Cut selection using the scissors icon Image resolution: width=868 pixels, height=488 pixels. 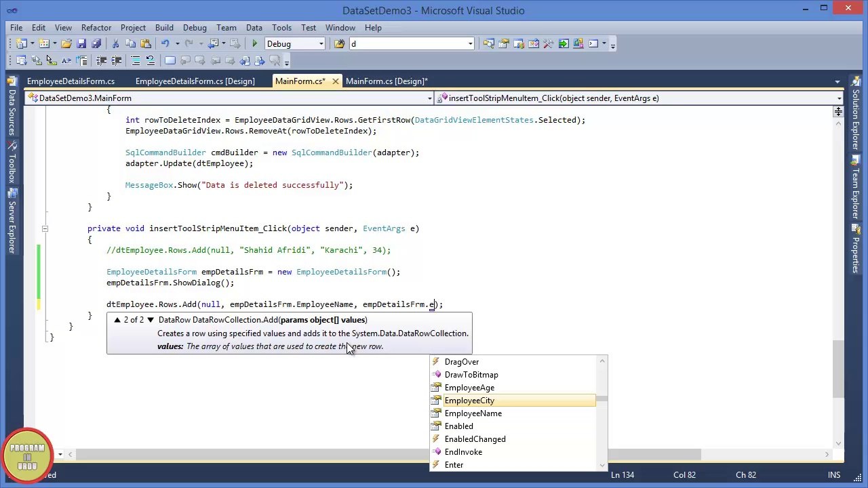pyautogui.click(x=115, y=44)
